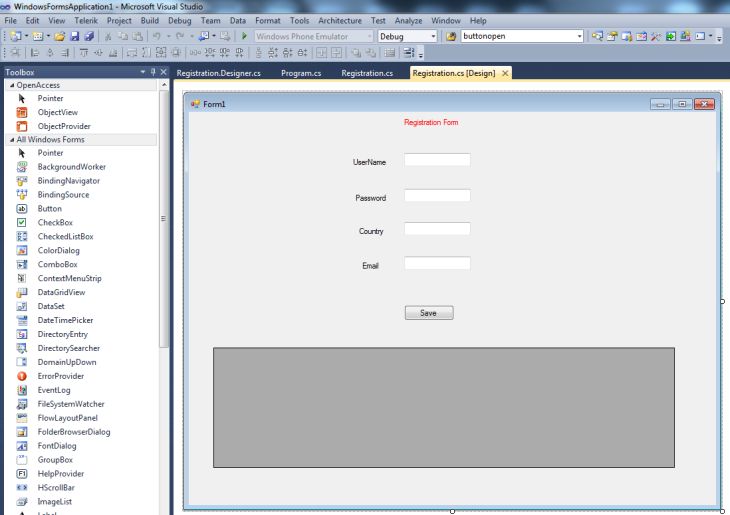Switch to Registration.Designer.cs tab
730x515 pixels.
tap(218, 73)
